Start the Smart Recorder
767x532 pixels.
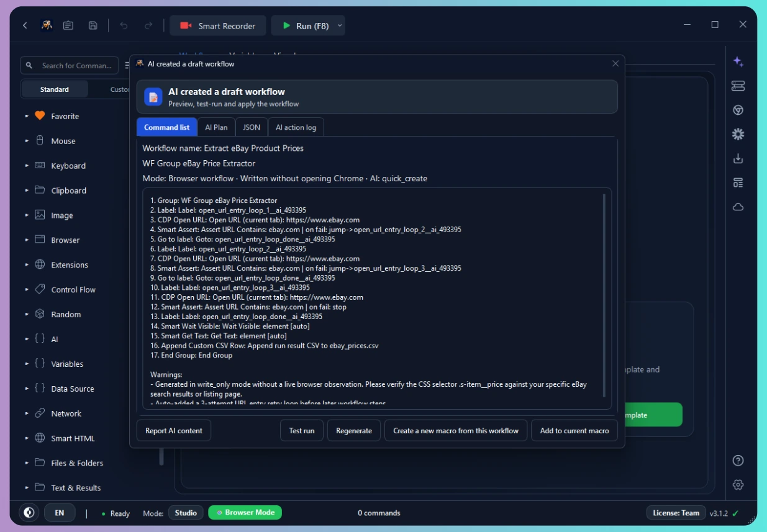(217, 25)
